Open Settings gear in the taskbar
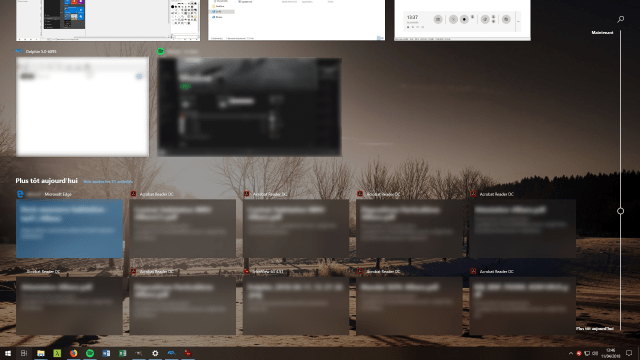 155,353
